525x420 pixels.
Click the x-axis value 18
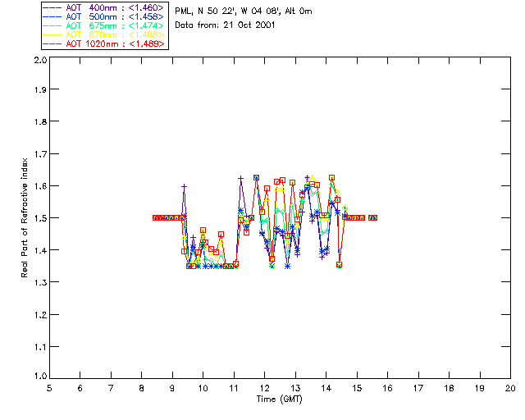[449, 388]
